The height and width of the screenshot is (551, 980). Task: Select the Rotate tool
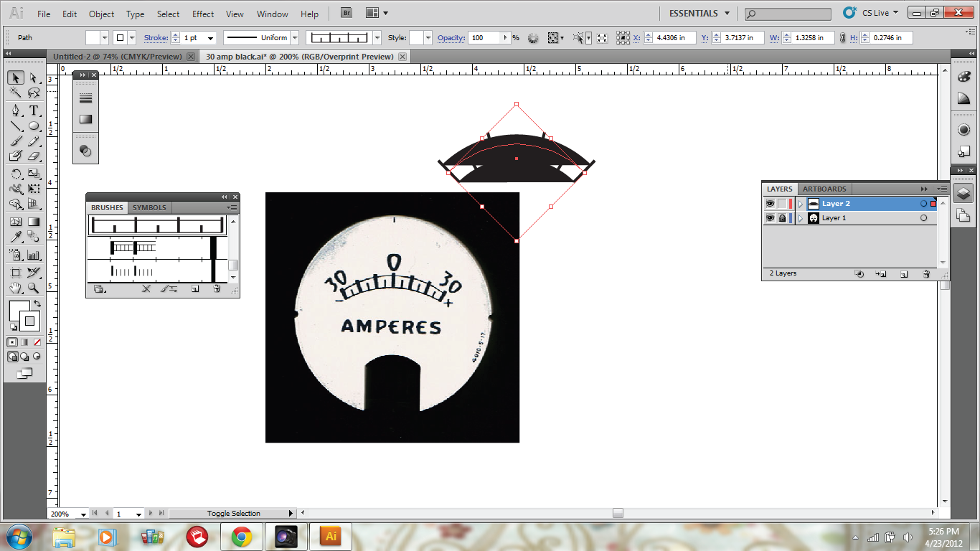15,174
